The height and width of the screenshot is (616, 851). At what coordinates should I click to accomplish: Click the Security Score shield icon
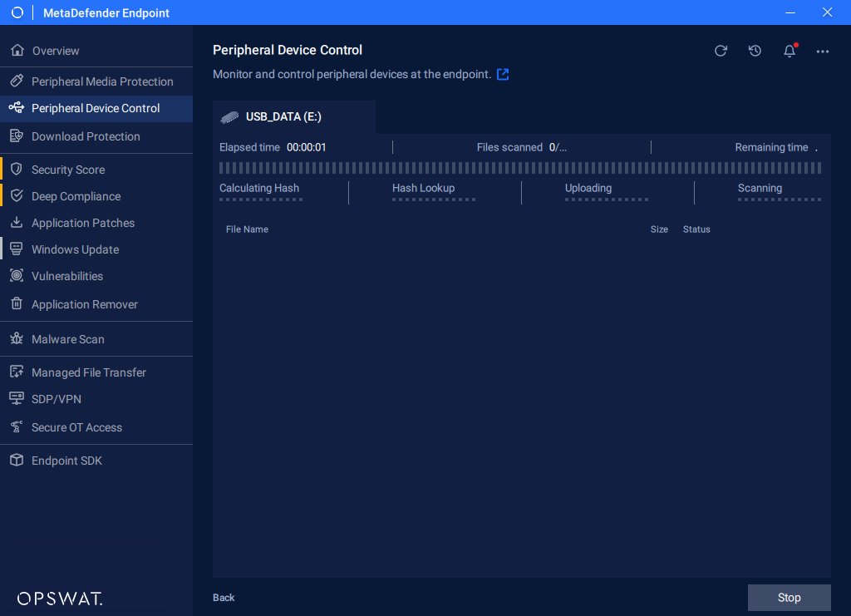click(17, 170)
